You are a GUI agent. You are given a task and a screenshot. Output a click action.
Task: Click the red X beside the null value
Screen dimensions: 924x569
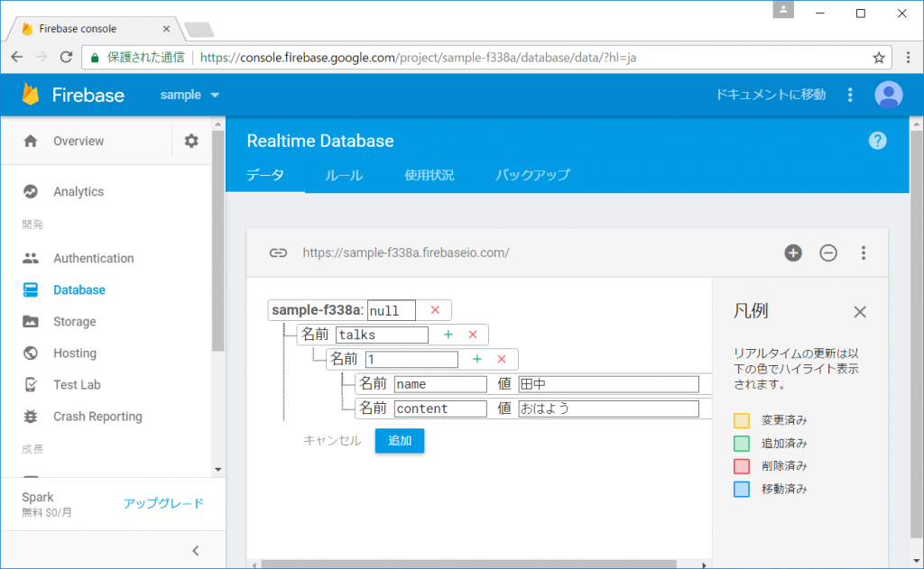pyautogui.click(x=435, y=308)
